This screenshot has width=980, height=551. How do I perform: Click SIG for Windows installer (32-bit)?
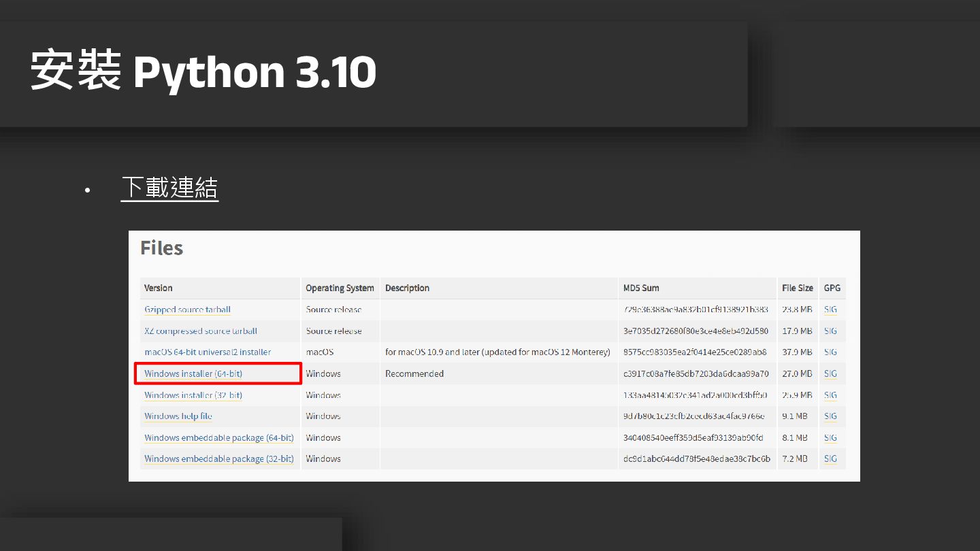point(830,395)
